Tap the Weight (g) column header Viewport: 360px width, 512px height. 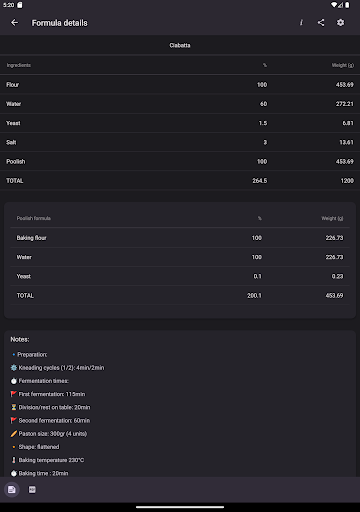[x=343, y=65]
